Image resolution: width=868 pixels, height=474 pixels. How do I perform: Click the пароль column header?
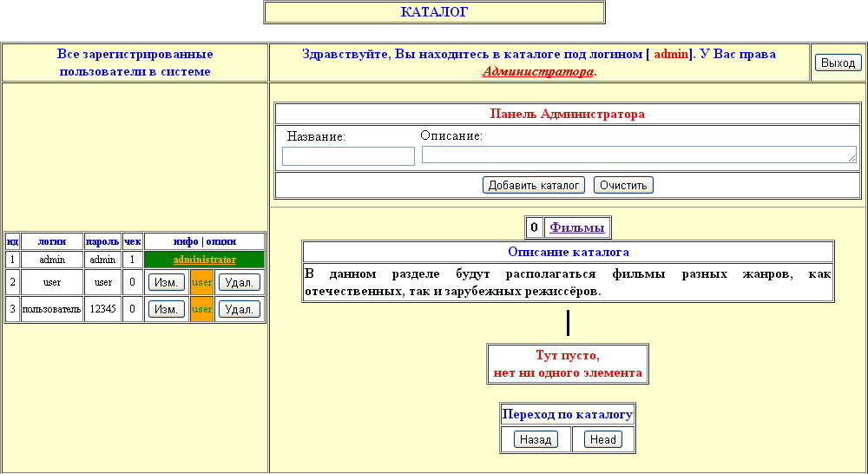(102, 241)
